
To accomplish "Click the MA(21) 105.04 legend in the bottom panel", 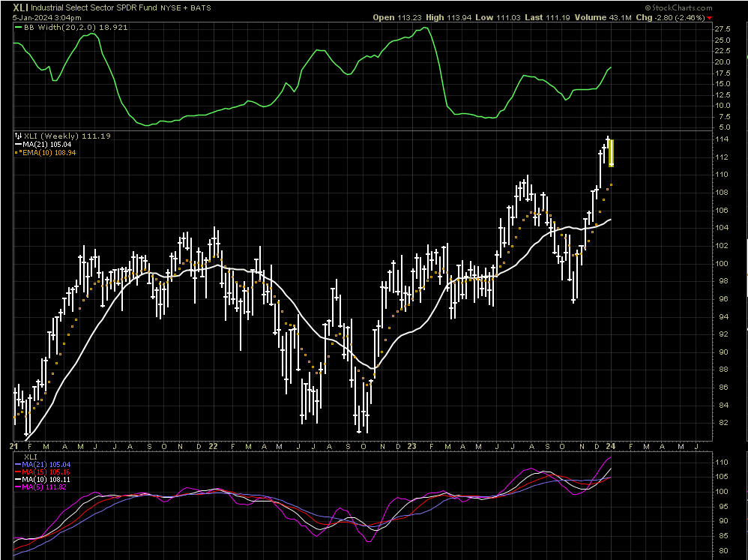I will [x=46, y=465].
